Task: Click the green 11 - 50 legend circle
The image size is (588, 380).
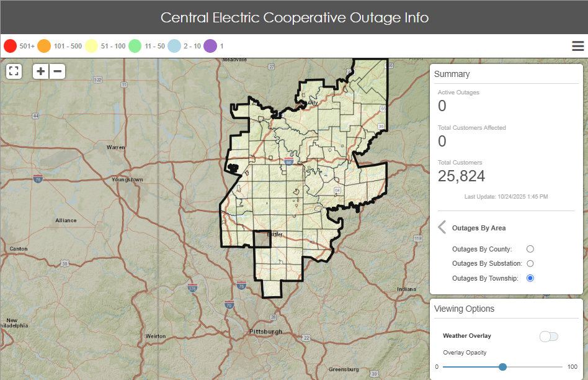Action: [x=135, y=46]
